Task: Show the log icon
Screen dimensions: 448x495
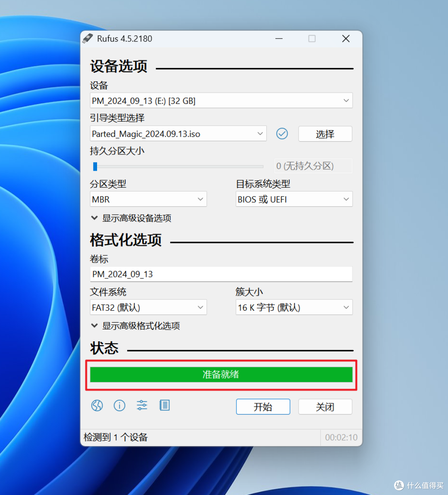Action: (x=164, y=405)
